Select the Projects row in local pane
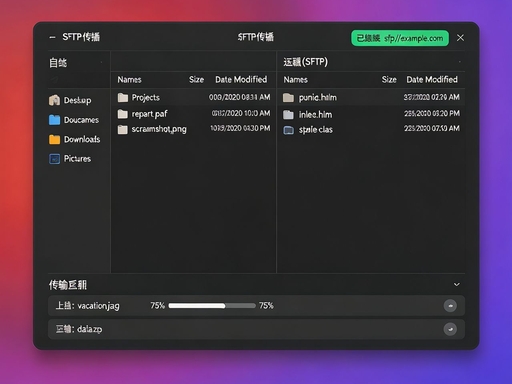This screenshot has height=384, width=512. point(193,97)
